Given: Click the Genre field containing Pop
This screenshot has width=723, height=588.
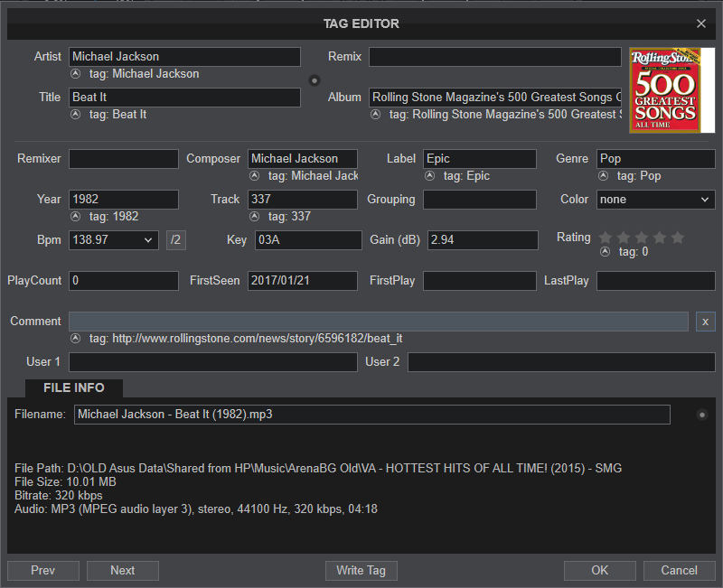Looking at the screenshot, I should click(656, 159).
